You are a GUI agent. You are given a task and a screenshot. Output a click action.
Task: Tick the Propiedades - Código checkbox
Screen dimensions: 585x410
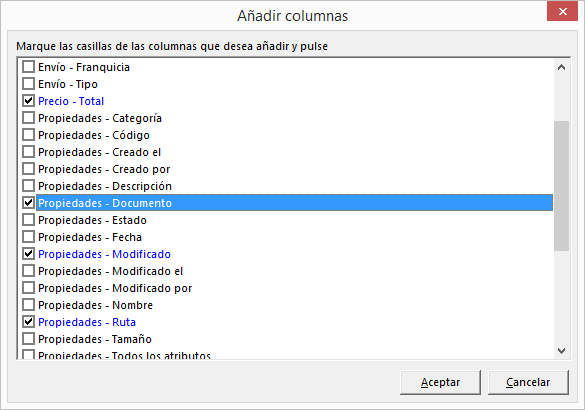pyautogui.click(x=28, y=135)
